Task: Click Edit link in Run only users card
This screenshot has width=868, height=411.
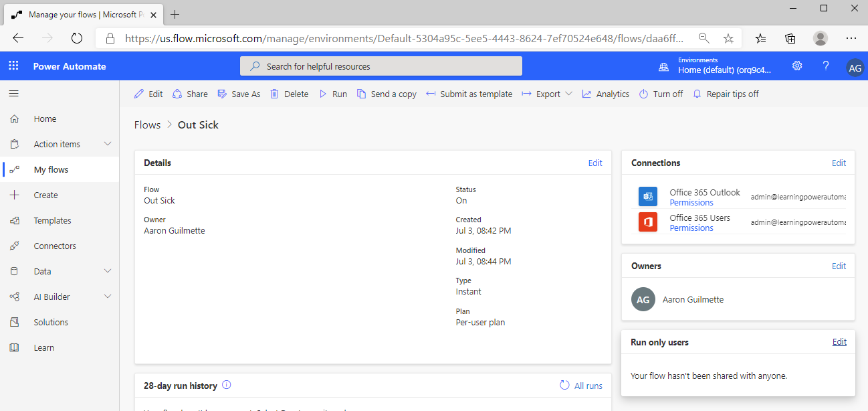Action: click(839, 342)
